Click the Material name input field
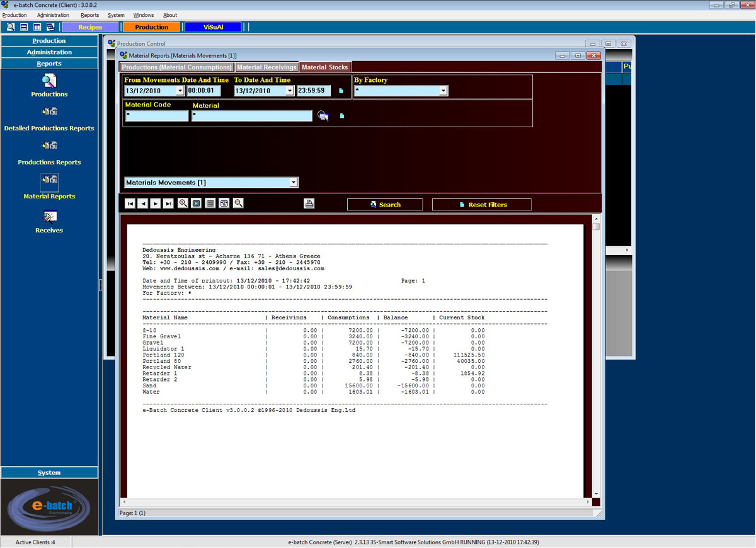The image size is (756, 548). pyautogui.click(x=252, y=116)
